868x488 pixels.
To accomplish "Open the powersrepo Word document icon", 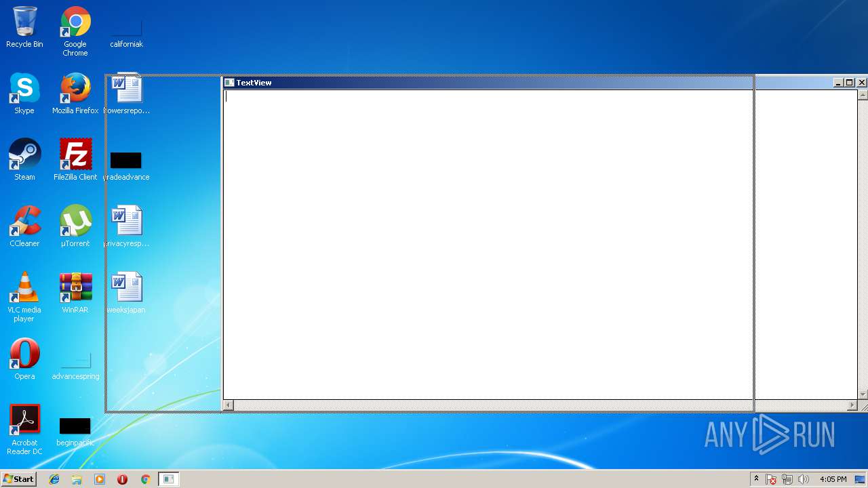I will coord(126,94).
